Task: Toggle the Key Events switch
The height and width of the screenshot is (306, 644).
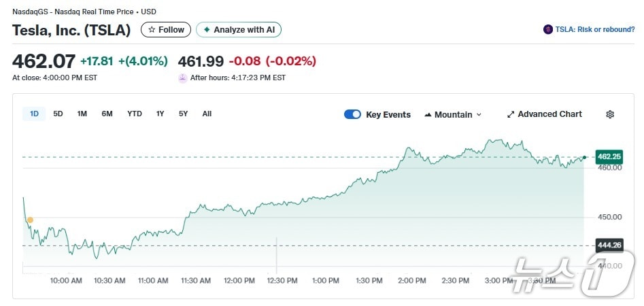Action: tap(352, 114)
